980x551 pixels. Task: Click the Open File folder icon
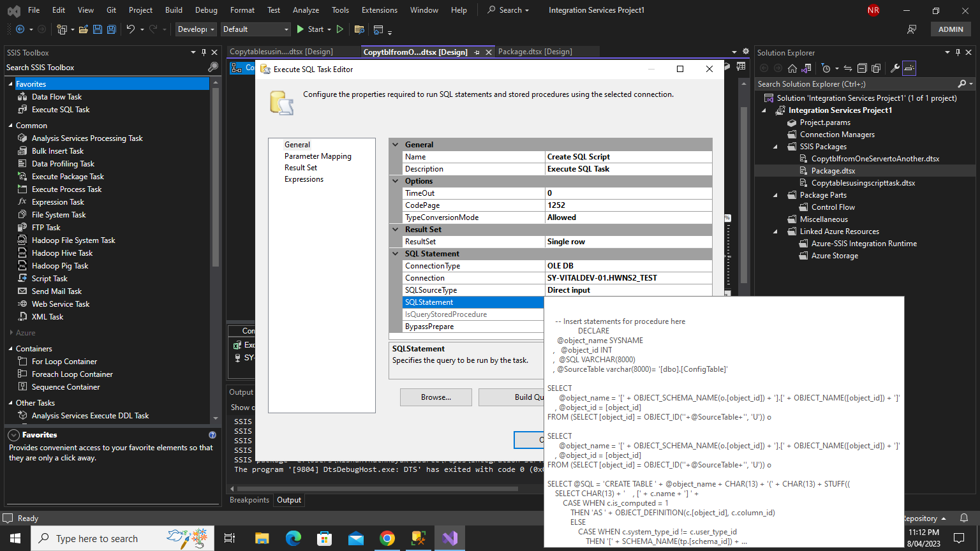(84, 29)
